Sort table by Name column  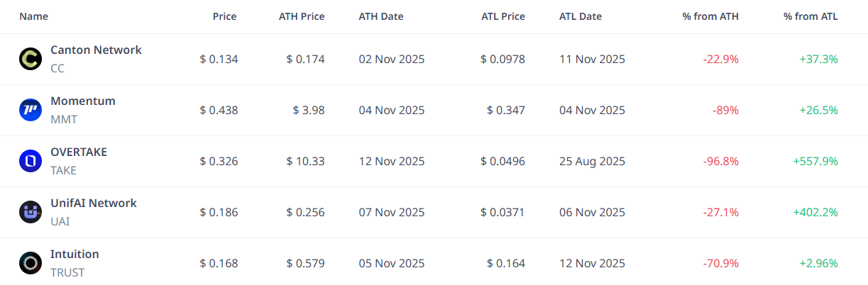point(33,16)
